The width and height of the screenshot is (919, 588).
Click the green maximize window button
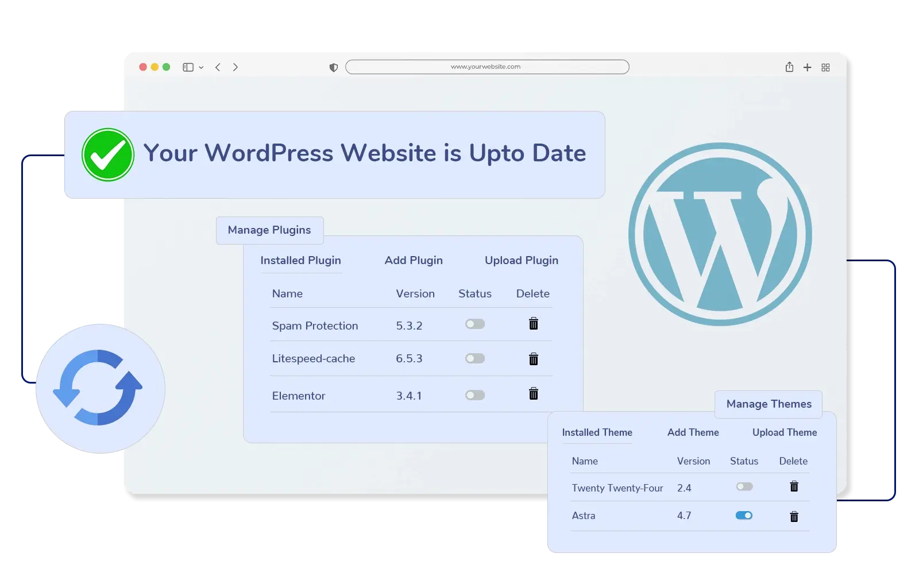[x=166, y=67]
